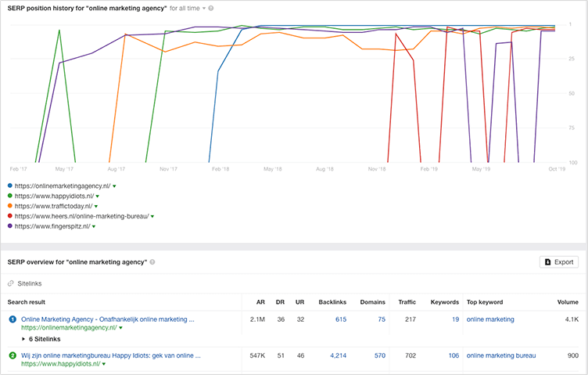Click top keyword 'online marketing bureau'
Viewport: 588px width, 375px height.
[x=501, y=355]
